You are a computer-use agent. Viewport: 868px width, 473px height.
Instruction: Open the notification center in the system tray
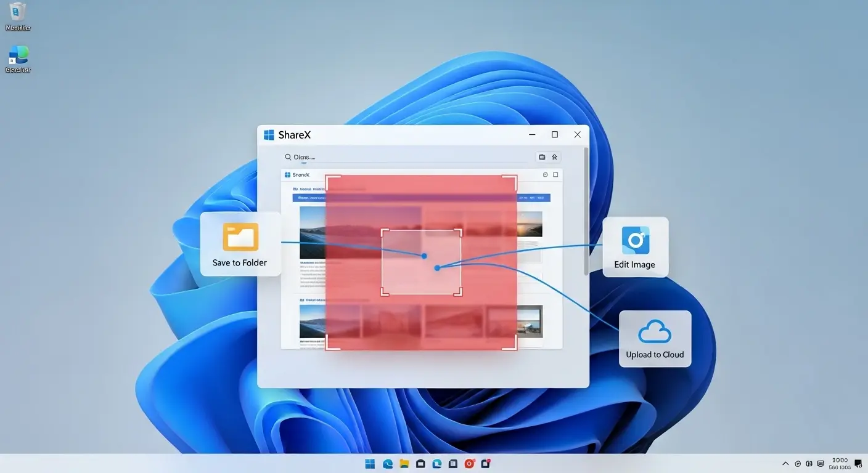click(858, 463)
